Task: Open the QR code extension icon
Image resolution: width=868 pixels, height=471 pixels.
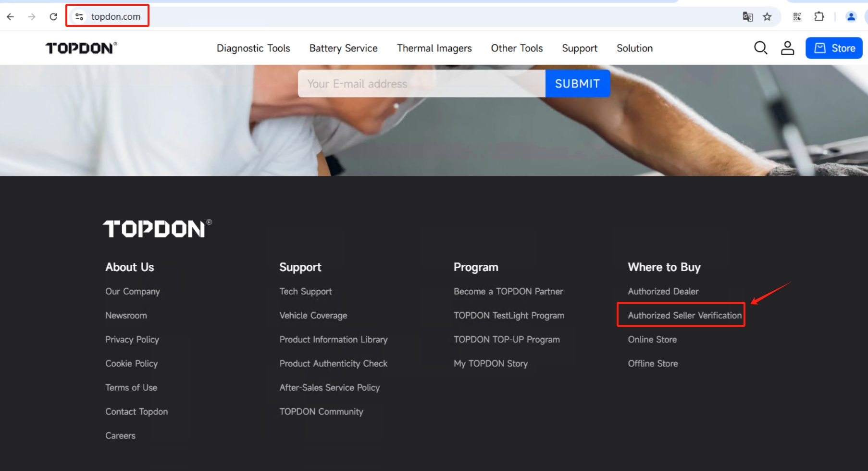Action: [797, 17]
